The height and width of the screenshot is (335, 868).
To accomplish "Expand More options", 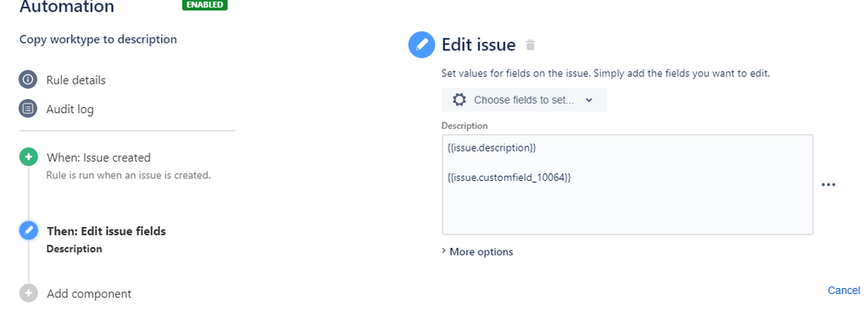I will [x=477, y=252].
